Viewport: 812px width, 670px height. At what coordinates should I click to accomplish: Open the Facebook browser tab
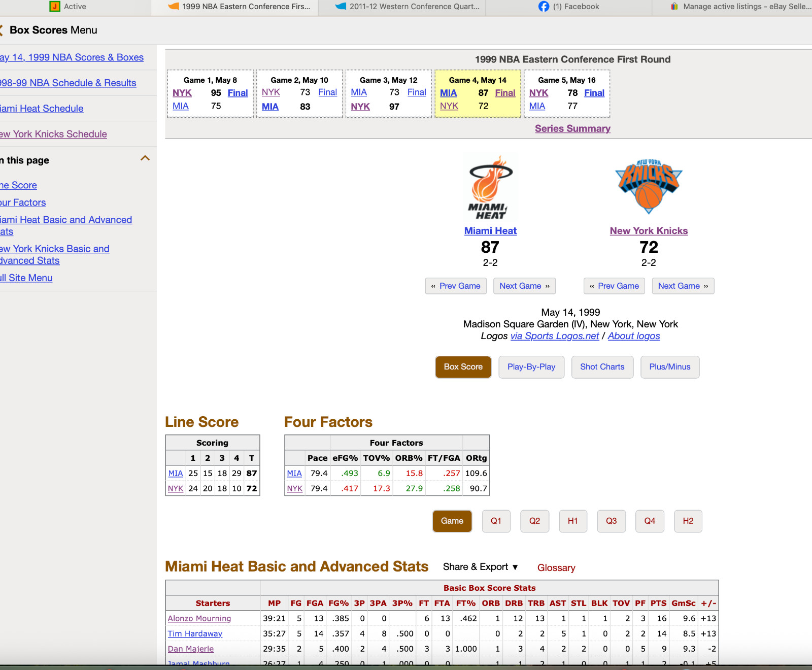pyautogui.click(x=569, y=7)
